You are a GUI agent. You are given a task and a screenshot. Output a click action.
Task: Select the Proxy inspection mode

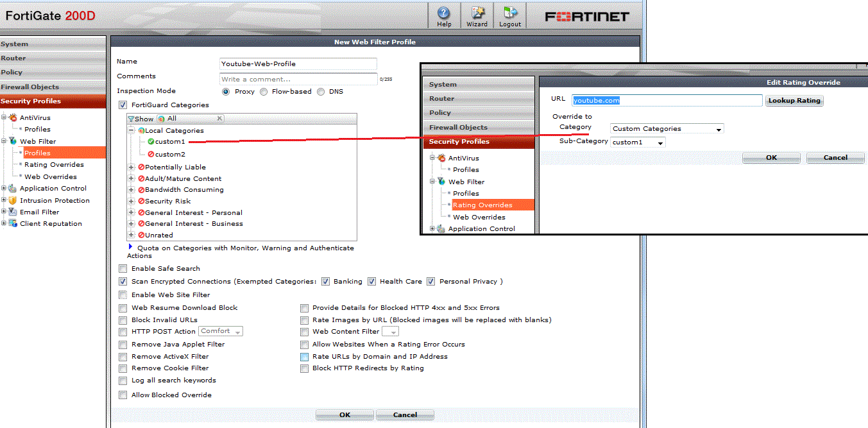226,92
